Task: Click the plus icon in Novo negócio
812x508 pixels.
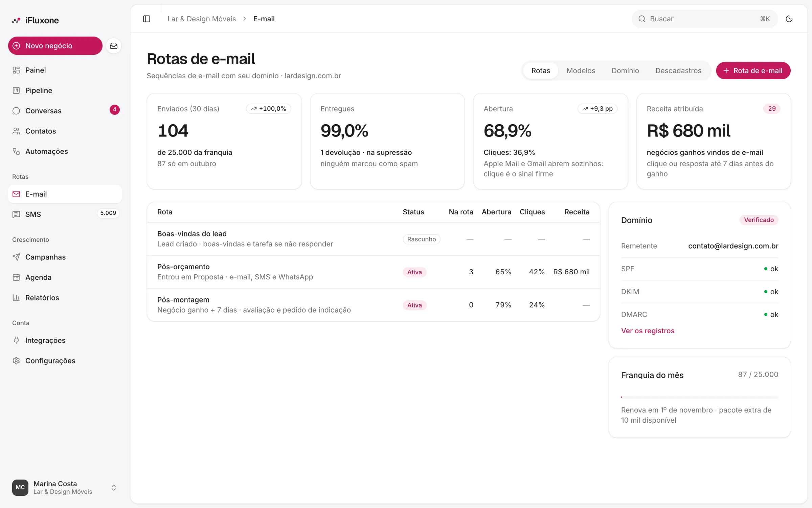Action: click(16, 46)
